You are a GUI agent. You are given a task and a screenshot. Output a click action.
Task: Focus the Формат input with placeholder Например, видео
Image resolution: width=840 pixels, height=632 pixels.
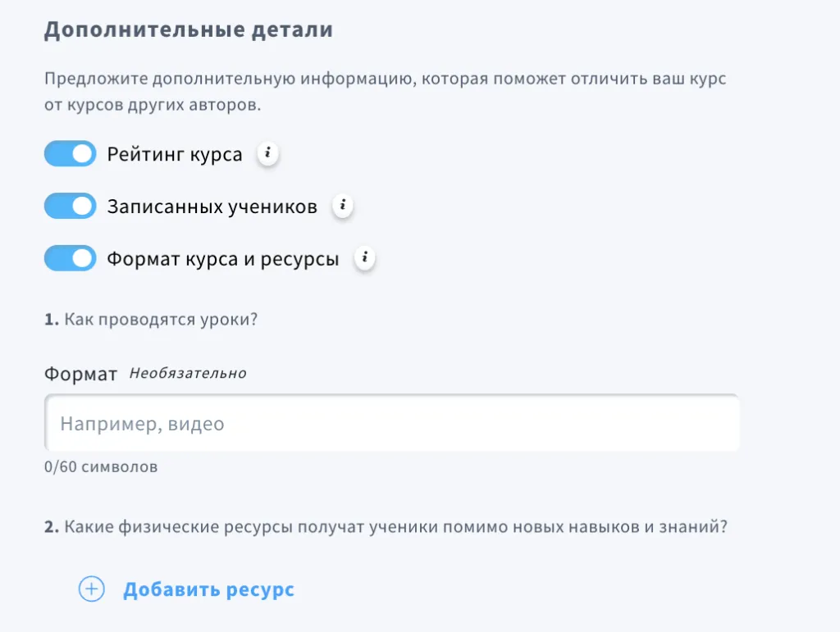[392, 423]
